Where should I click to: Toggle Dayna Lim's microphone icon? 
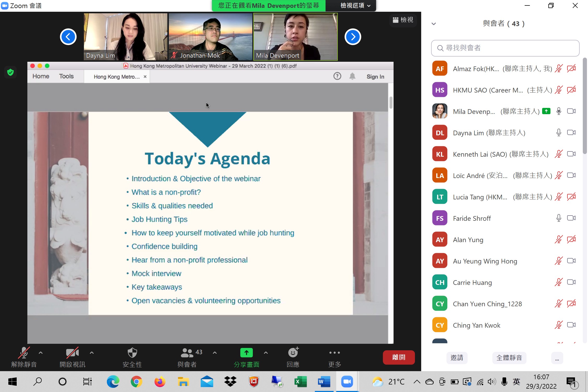coord(559,133)
